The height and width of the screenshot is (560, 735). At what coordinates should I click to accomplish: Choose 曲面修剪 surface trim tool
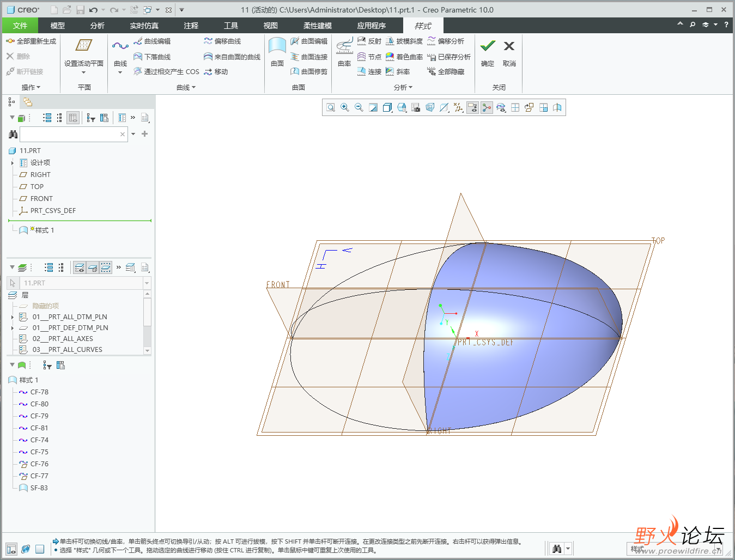pyautogui.click(x=309, y=71)
